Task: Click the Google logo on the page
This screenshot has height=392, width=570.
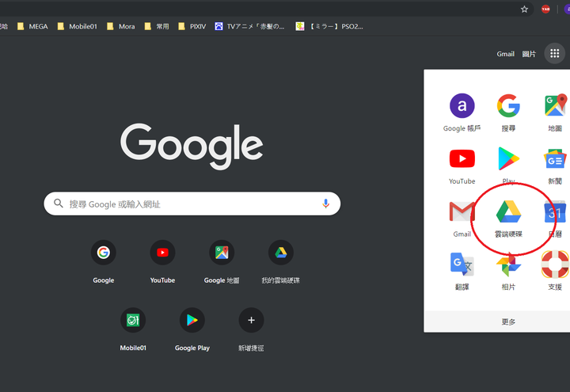Action: pyautogui.click(x=192, y=146)
